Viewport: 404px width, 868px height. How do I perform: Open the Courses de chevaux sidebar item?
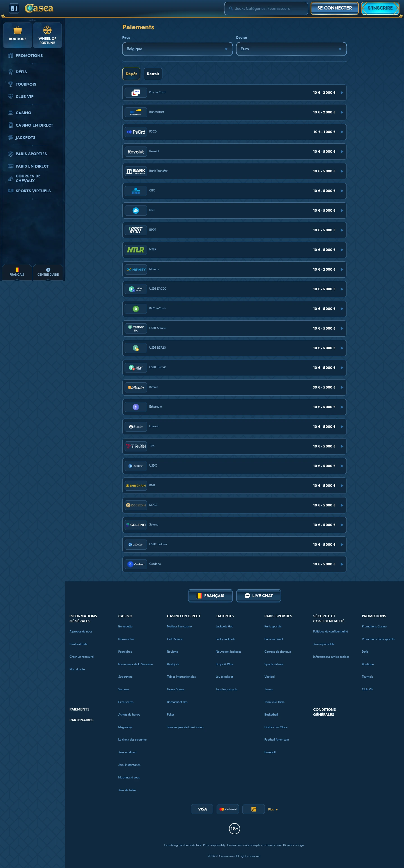[27, 178]
